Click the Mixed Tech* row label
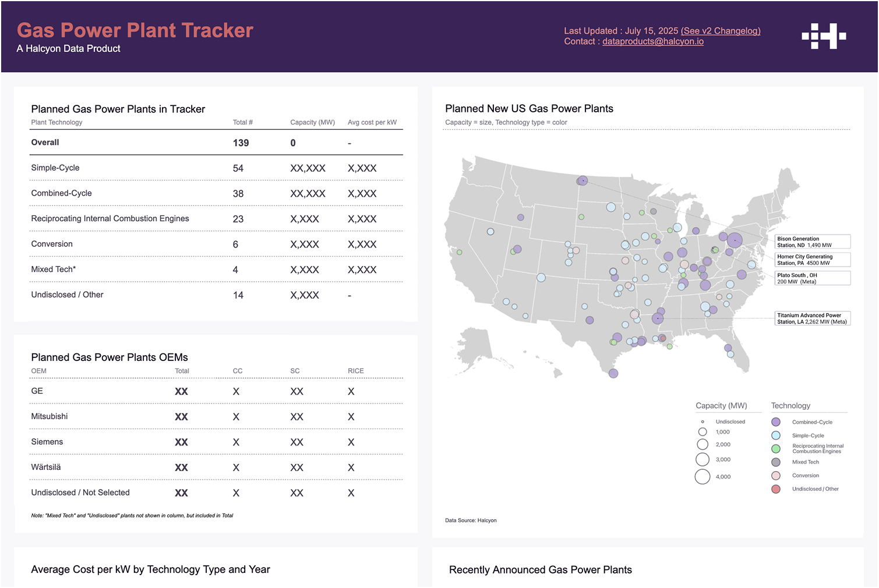This screenshot has width=879, height=588. 54,270
